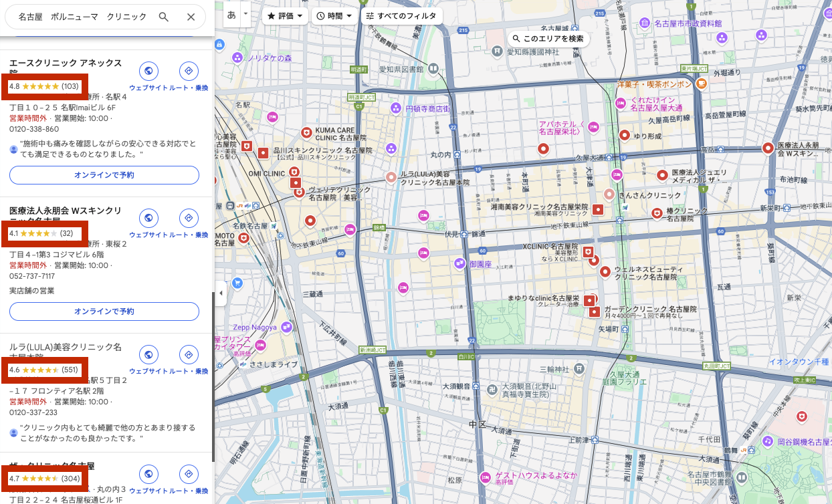The width and height of the screenshot is (832, 504).
Task: Book online for Wスキンクリニック listing
Action: (104, 311)
